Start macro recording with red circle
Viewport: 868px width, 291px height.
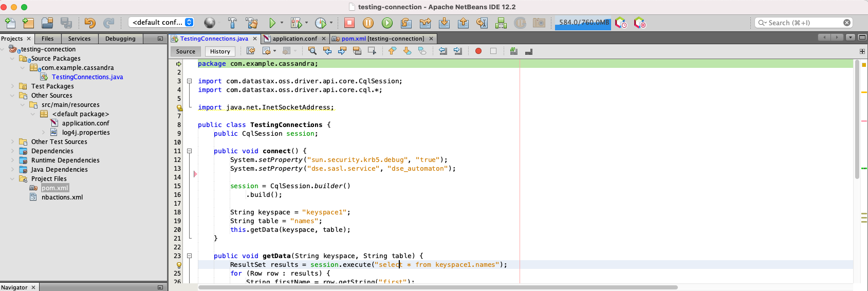coord(478,51)
